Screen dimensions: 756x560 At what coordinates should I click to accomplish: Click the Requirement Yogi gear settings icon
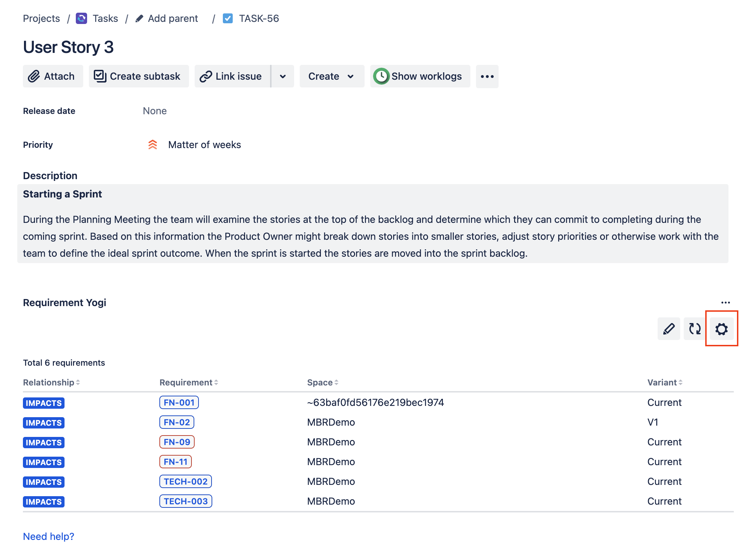pos(721,329)
